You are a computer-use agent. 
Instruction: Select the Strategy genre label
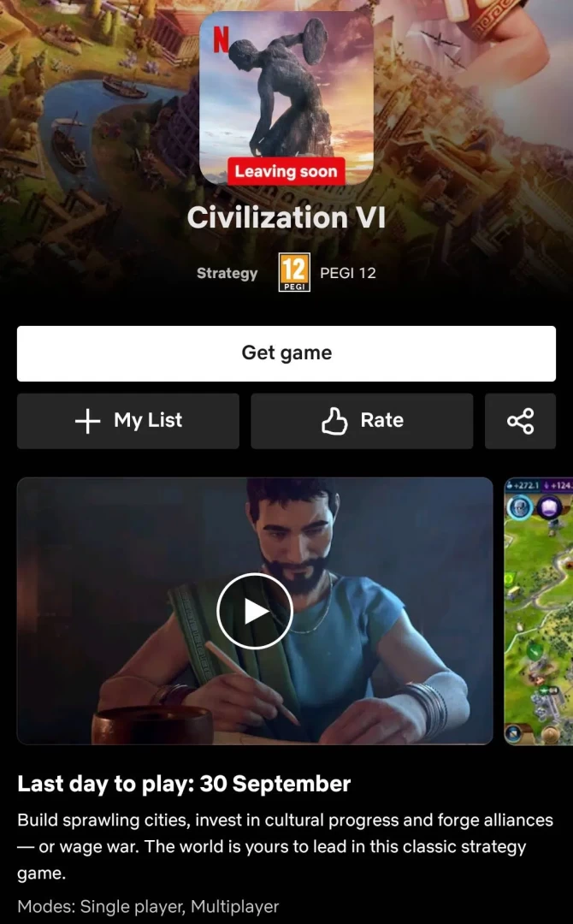coord(227,273)
